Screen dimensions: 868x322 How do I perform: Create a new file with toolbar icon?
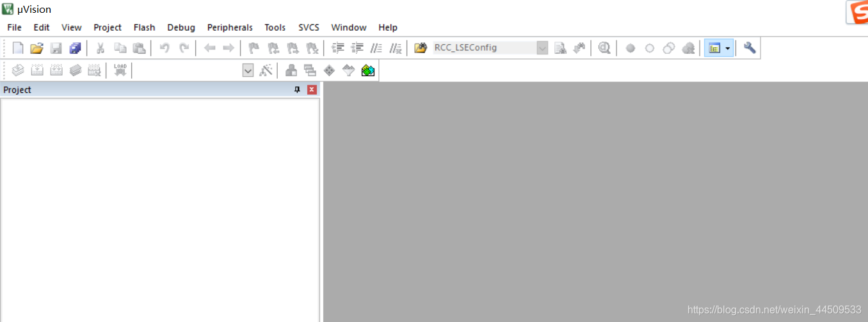click(x=18, y=48)
